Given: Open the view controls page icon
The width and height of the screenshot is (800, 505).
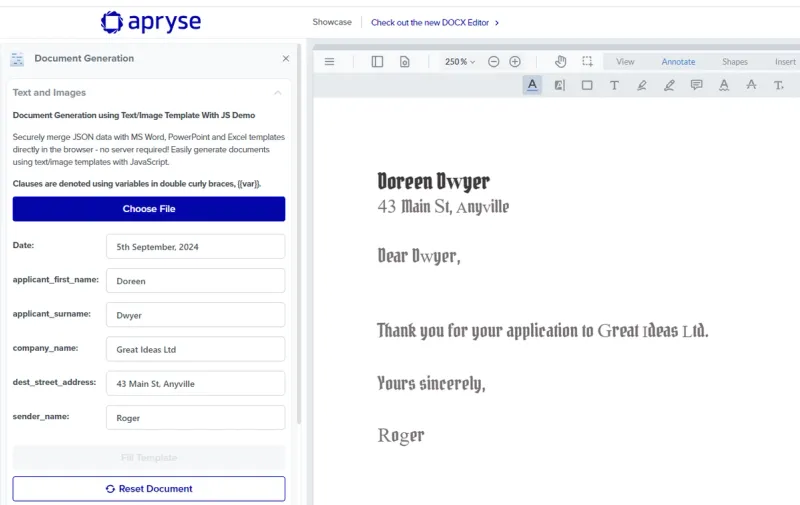Looking at the screenshot, I should [x=405, y=62].
